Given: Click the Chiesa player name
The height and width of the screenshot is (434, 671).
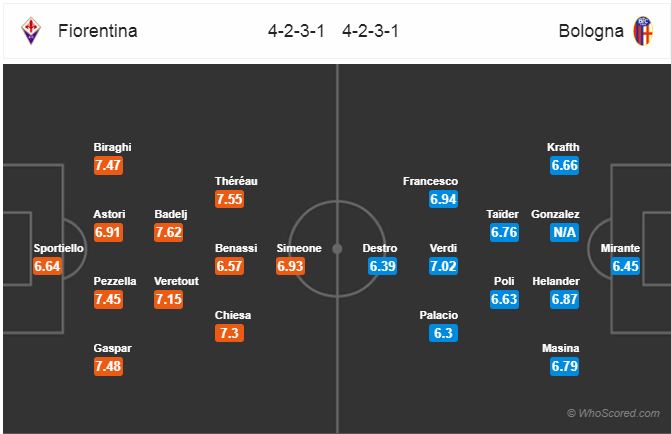Looking at the screenshot, I should (x=233, y=315).
